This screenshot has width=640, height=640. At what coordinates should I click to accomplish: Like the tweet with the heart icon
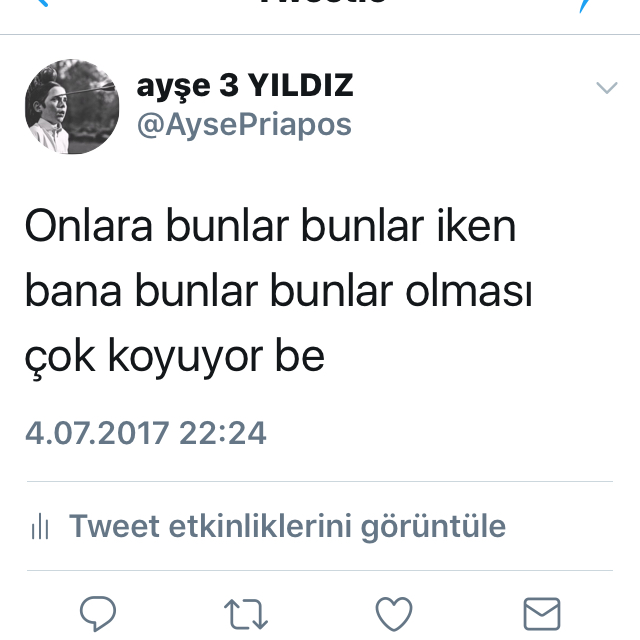tap(394, 613)
